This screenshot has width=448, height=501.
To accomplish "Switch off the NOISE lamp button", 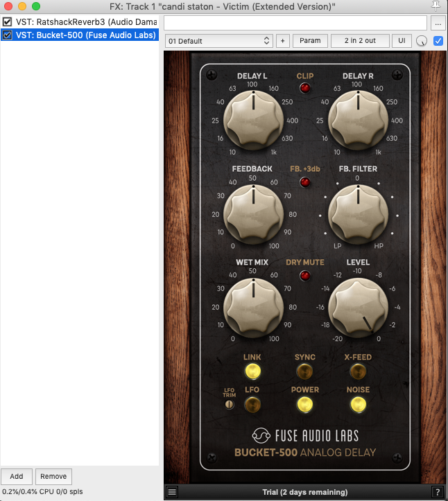I will pyautogui.click(x=358, y=405).
